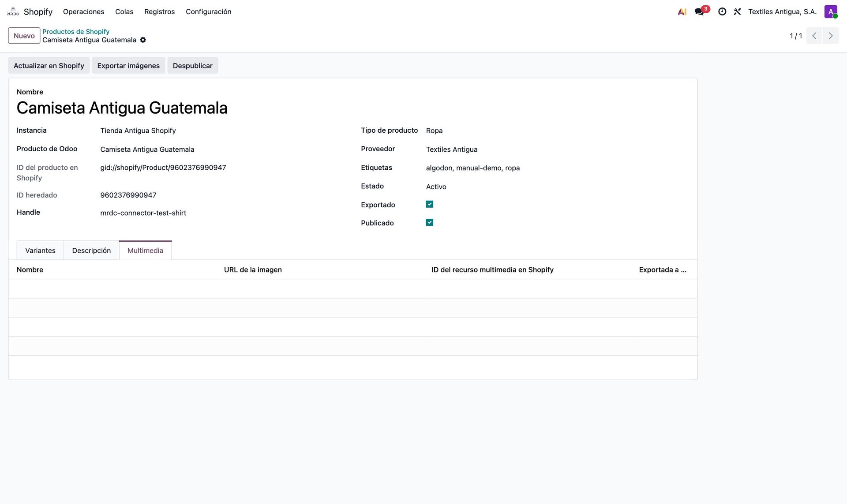Click the Nuevo button
This screenshot has height=504, width=847.
click(x=24, y=36)
